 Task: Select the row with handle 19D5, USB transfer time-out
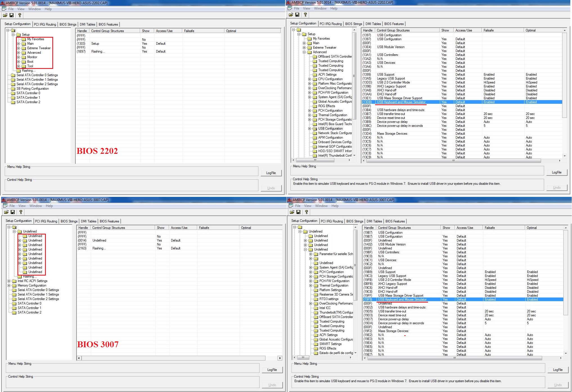point(392,311)
